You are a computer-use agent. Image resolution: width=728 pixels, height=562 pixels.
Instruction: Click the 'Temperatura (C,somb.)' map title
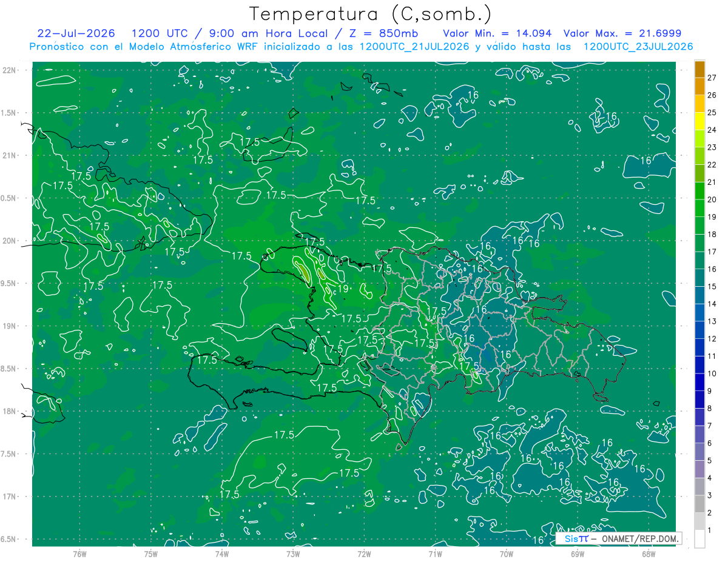[x=371, y=15]
